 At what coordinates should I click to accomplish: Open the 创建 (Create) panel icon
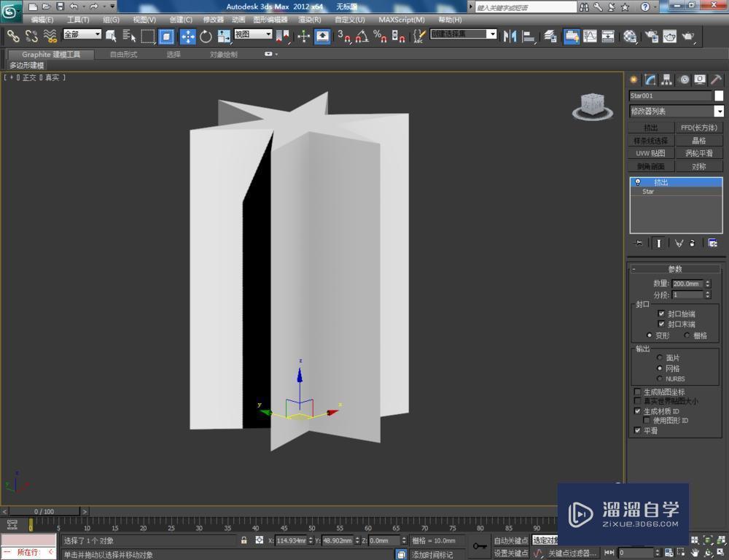click(633, 79)
